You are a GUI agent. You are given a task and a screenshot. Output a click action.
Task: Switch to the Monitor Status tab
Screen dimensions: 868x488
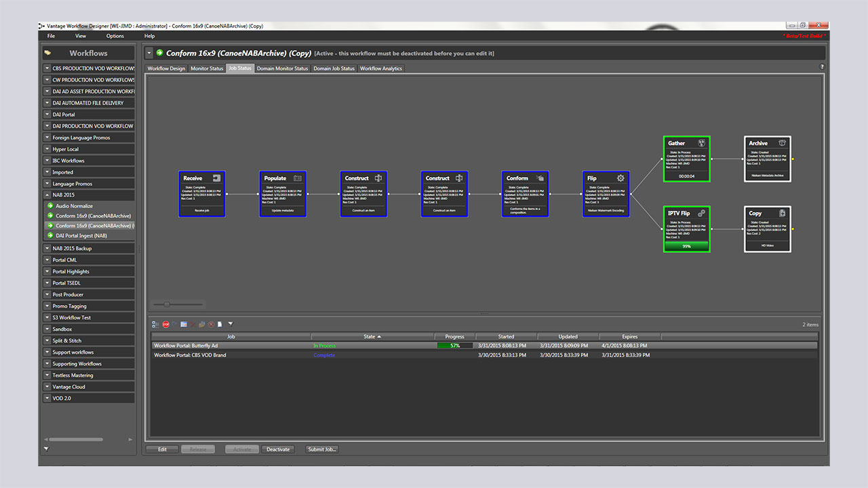coord(207,68)
